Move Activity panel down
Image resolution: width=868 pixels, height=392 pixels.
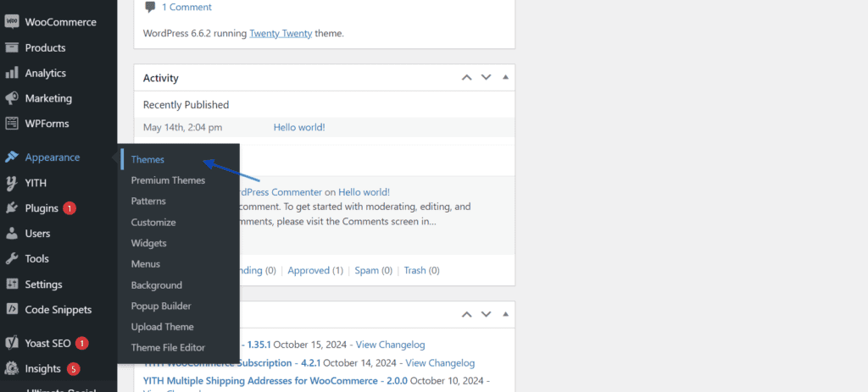[x=486, y=77]
